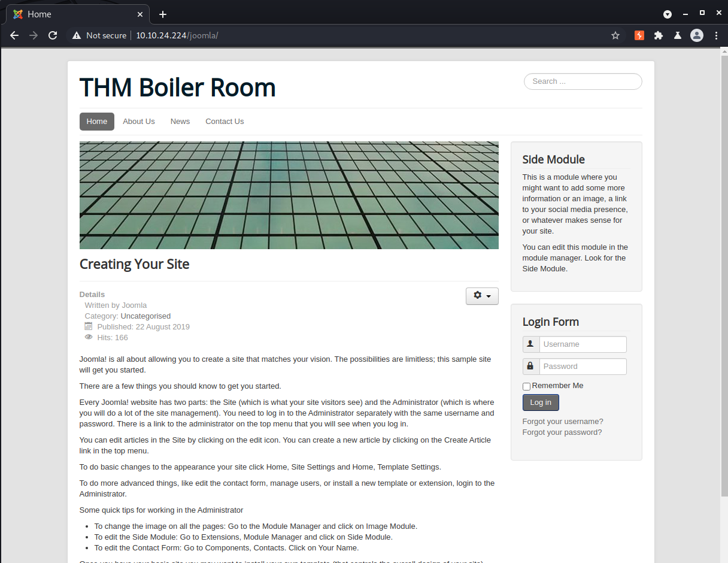Click the calendar icon beside Published date
The width and height of the screenshot is (728, 563).
pyautogui.click(x=89, y=326)
